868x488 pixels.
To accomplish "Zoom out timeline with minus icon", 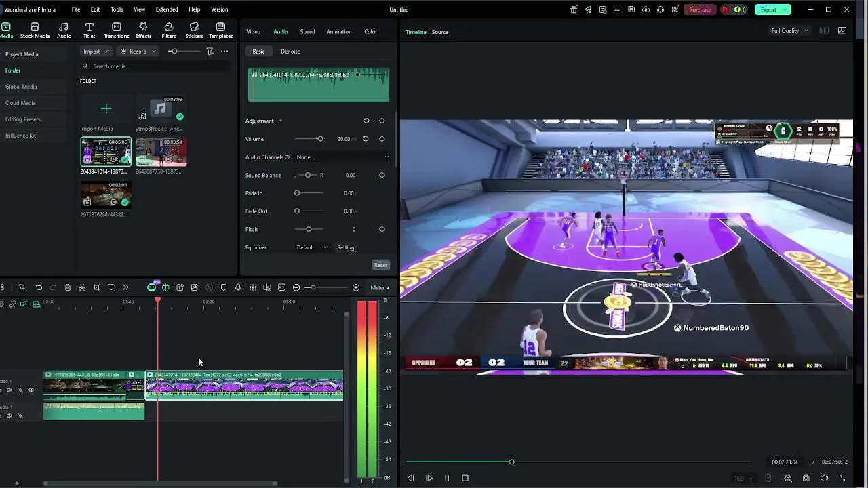I will tap(296, 287).
